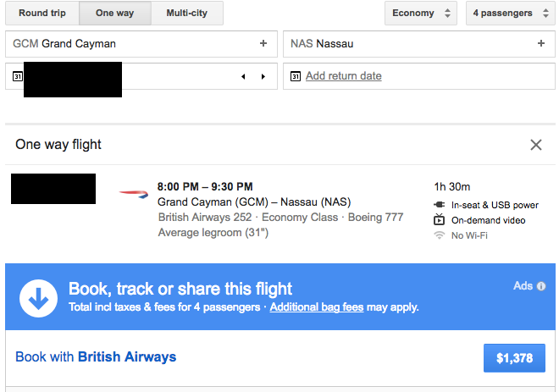Click the plus icon in the Grand Cayman field
This screenshot has height=392, width=559.
click(x=263, y=43)
